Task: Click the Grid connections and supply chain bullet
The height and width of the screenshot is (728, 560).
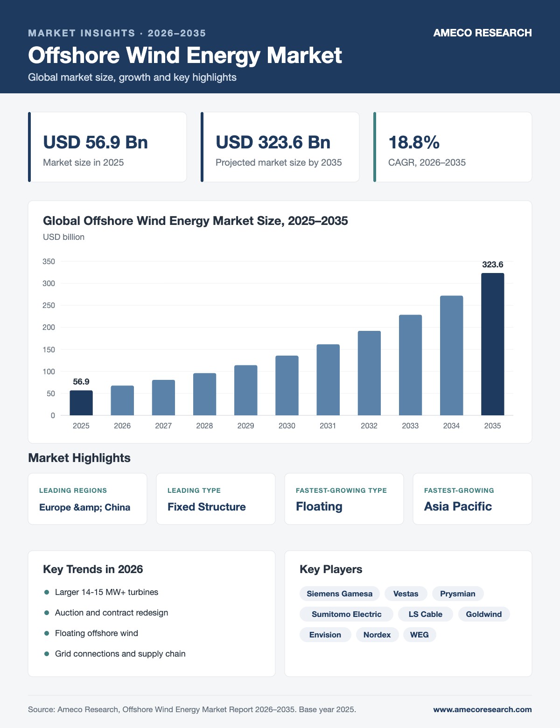Action: [115, 654]
